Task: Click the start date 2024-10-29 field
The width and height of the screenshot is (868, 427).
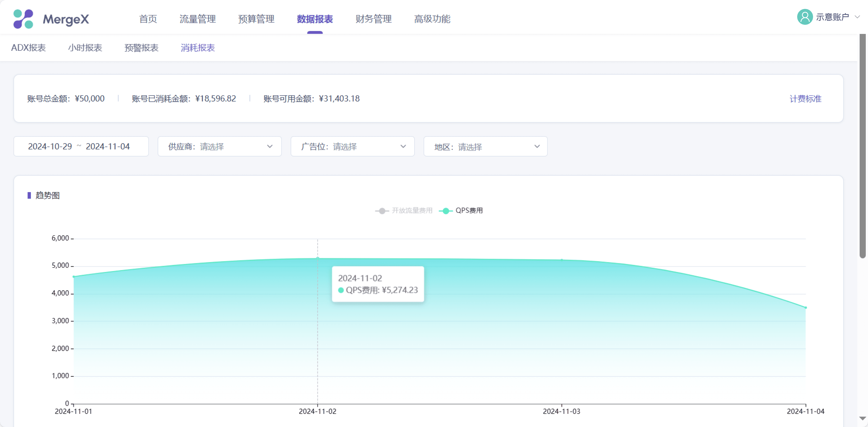Action: (x=50, y=147)
